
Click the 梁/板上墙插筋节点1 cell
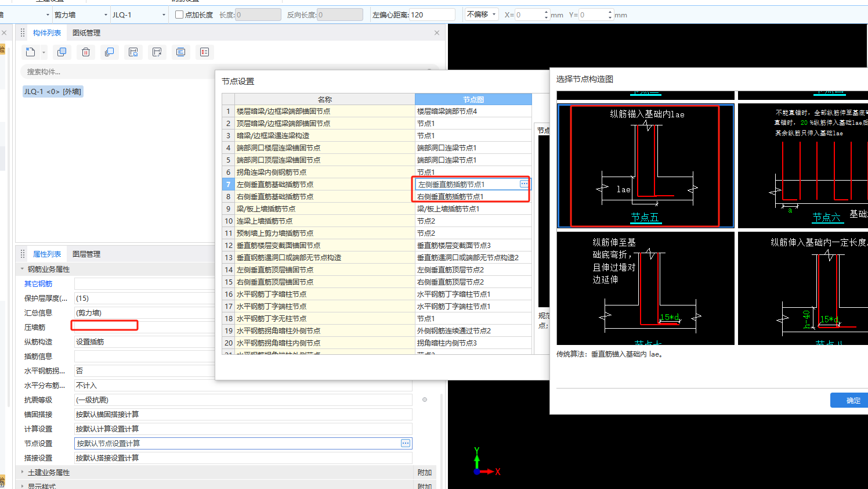473,208
